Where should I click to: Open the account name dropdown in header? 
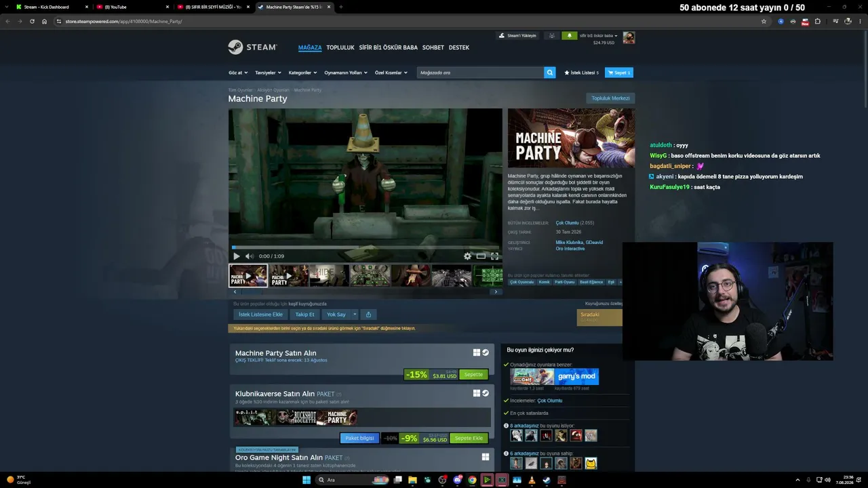click(598, 35)
